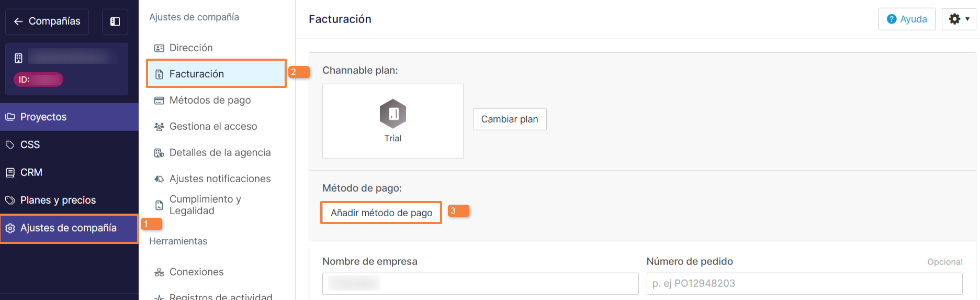This screenshot has height=300, width=980.
Task: Click the CSS tag icon
Action: (10, 145)
